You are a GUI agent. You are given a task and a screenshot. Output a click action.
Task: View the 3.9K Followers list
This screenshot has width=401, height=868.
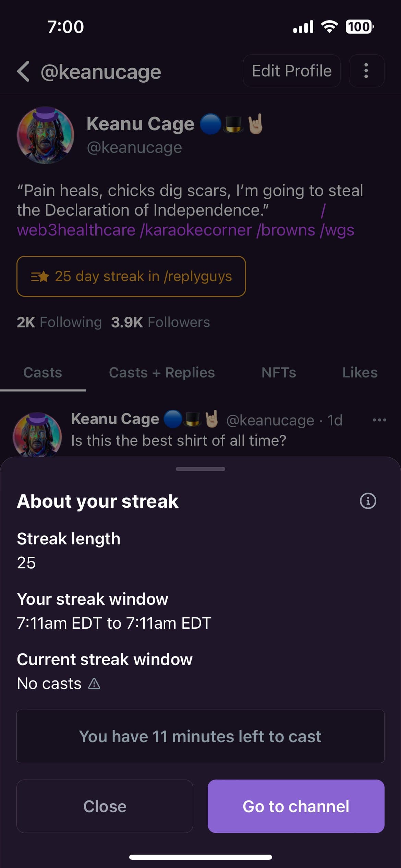160,322
